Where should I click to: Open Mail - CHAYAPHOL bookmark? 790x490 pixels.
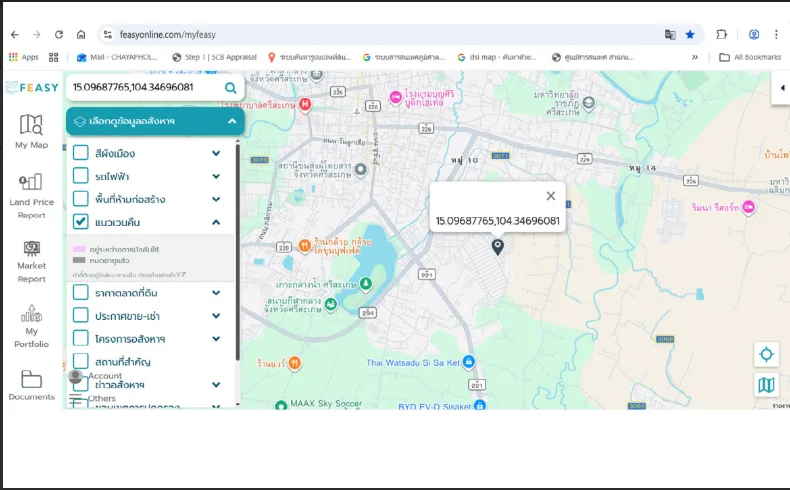116,57
